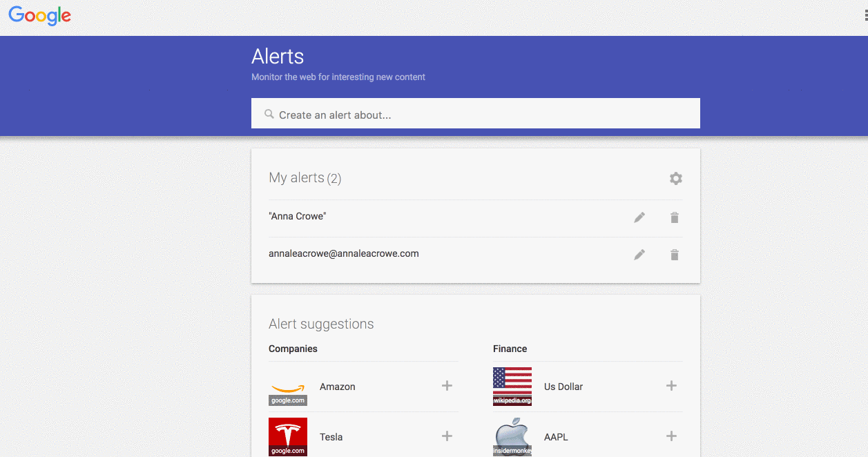868x457 pixels.
Task: Click the US flag thumbnail
Action: [512, 386]
